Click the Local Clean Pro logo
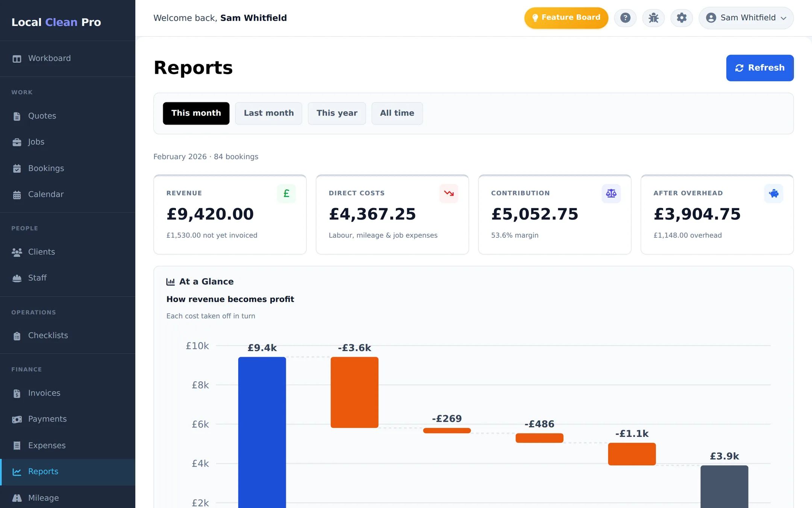Screen dimensions: 812x508 pos(56,22)
